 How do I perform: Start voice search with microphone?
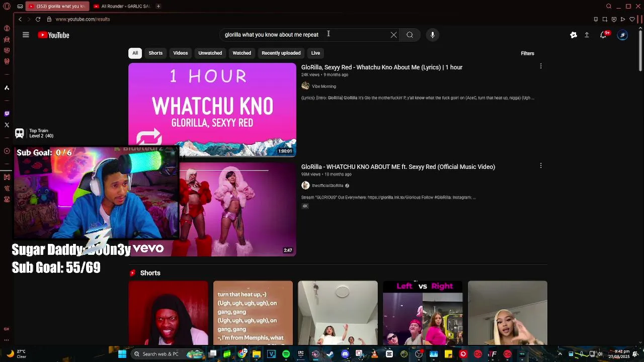pos(432,35)
